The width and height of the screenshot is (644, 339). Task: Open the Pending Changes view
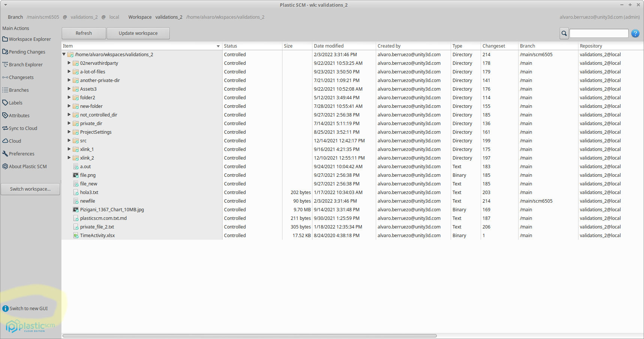tap(27, 52)
